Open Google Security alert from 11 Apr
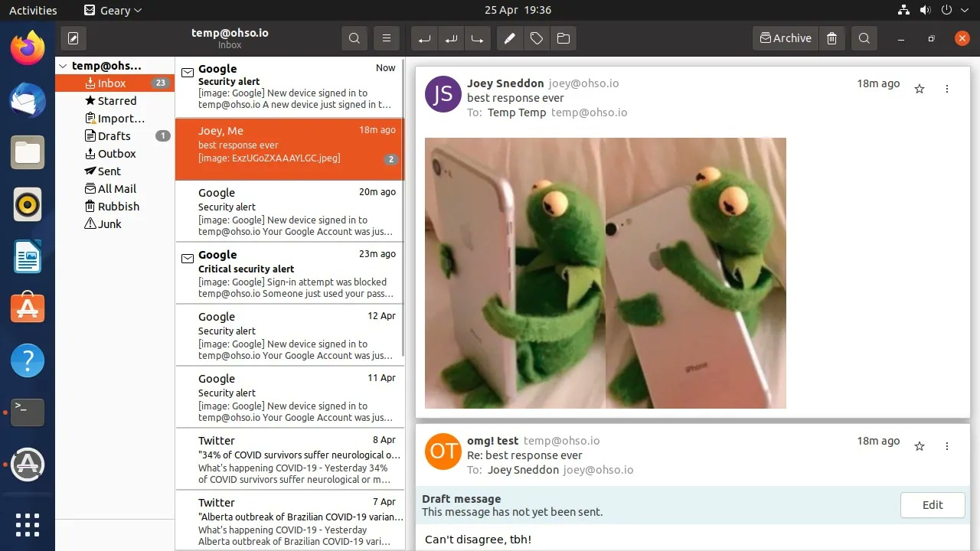Viewport: 980px width, 551px height. click(x=289, y=397)
